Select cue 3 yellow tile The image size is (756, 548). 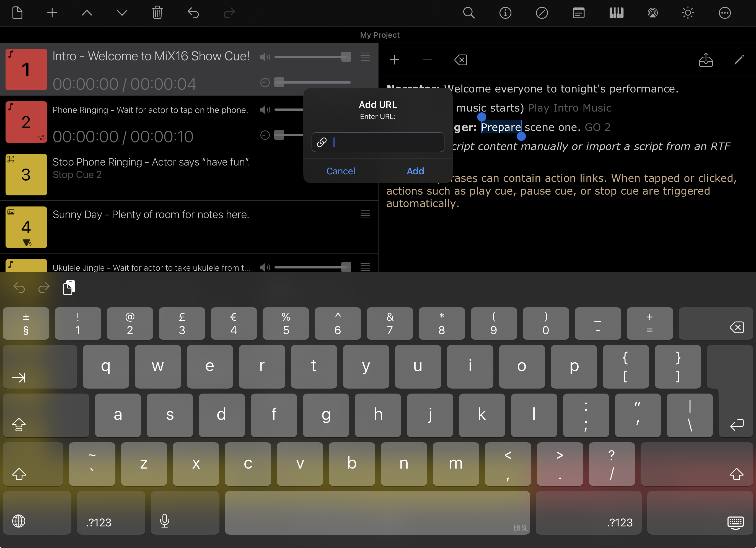(x=26, y=174)
